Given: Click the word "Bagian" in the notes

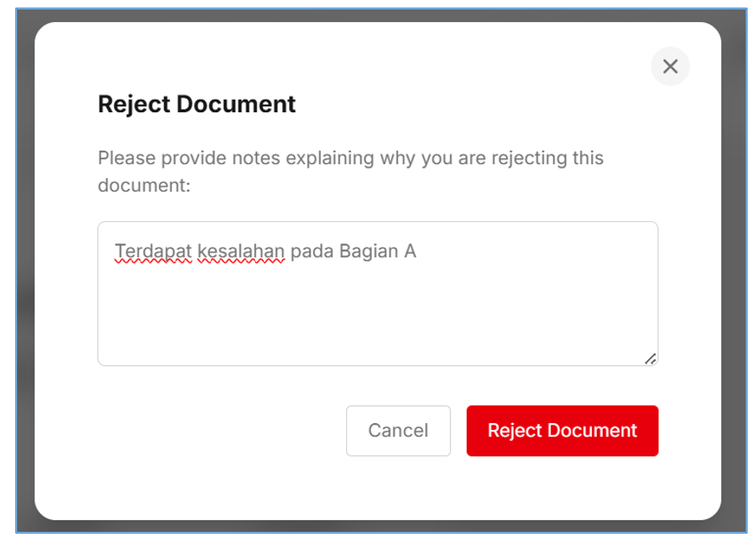Looking at the screenshot, I should pyautogui.click(x=363, y=251).
